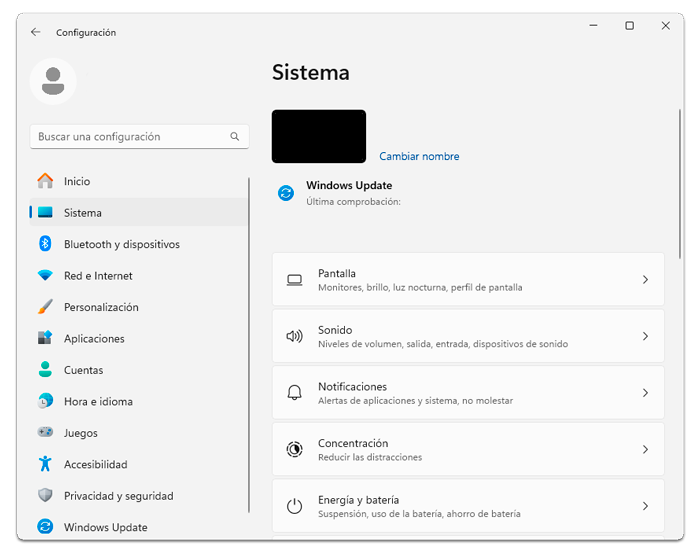This screenshot has width=700, height=552.
Task: Open Aplicaciones section
Action: pyautogui.click(x=138, y=338)
